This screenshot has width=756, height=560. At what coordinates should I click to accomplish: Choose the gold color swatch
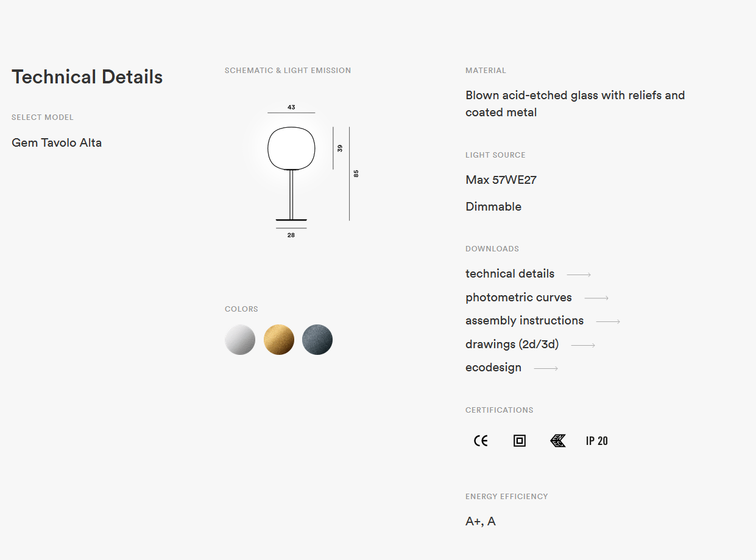[x=279, y=340]
